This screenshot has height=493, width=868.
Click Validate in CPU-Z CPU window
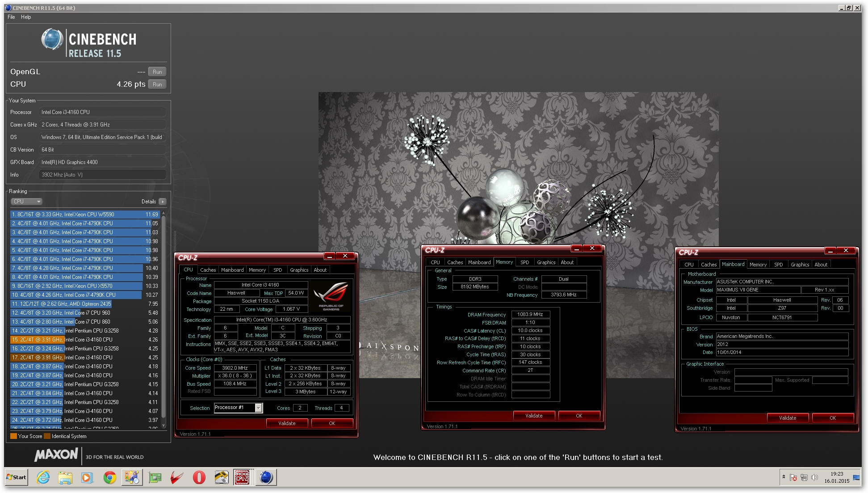(287, 423)
